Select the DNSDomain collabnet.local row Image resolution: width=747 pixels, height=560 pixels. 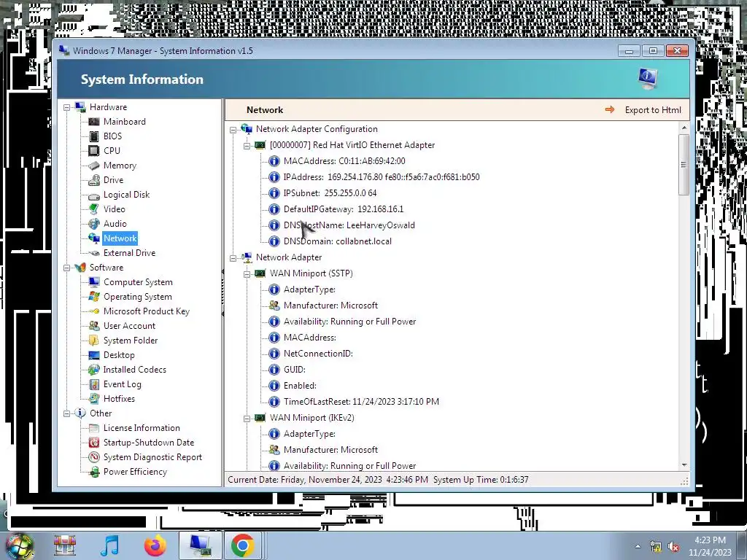pos(337,241)
